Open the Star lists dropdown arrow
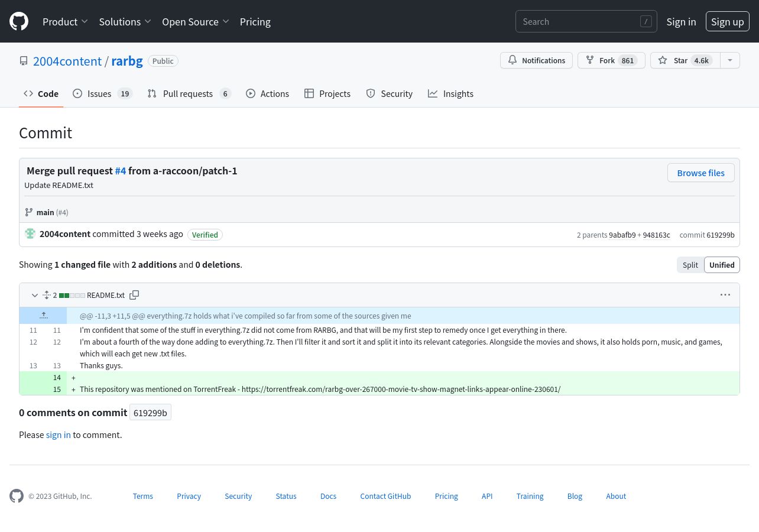Screen dimensions: 759x532 tap(730, 60)
